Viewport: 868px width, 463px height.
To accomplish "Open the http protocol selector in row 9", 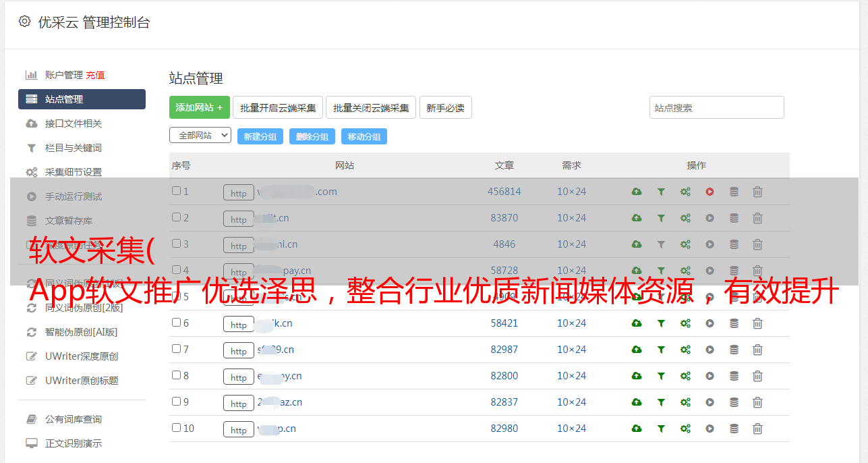I will (239, 403).
